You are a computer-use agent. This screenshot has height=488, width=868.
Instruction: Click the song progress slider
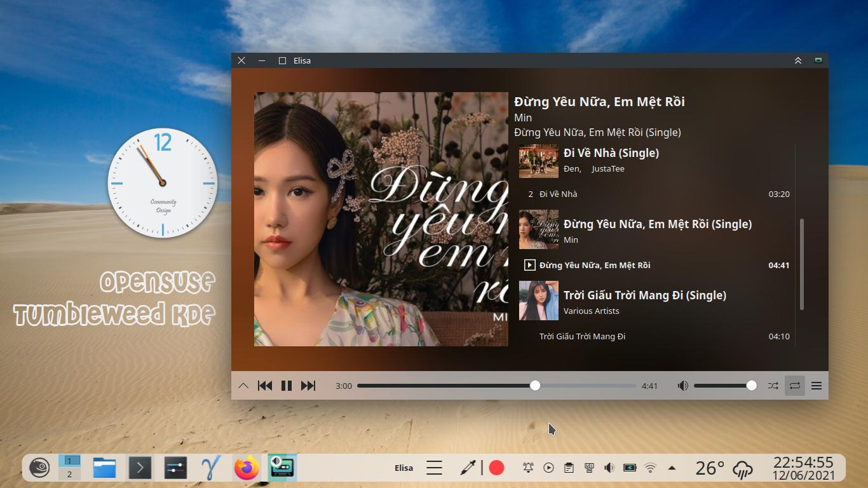pos(497,386)
